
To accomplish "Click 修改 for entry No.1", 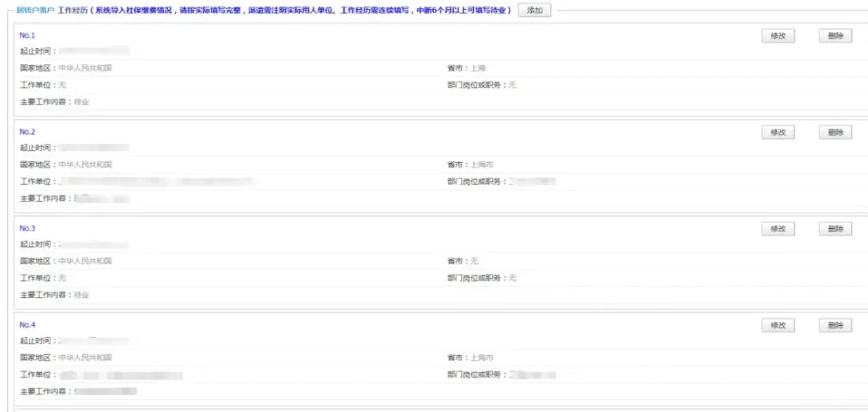I will point(777,36).
